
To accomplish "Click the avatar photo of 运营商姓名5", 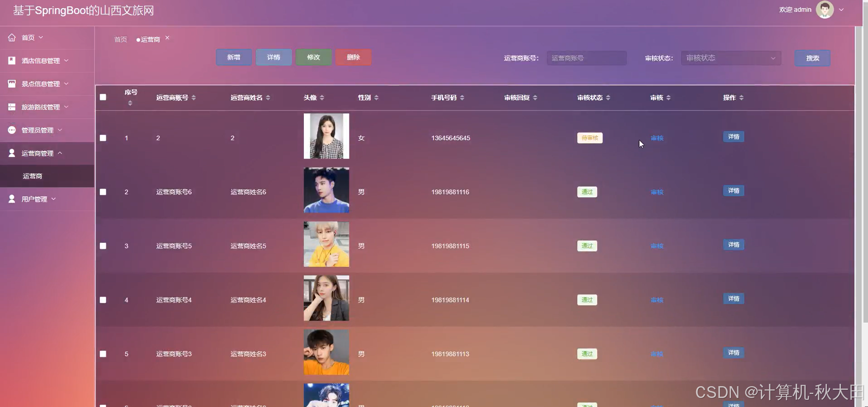I will (x=326, y=244).
